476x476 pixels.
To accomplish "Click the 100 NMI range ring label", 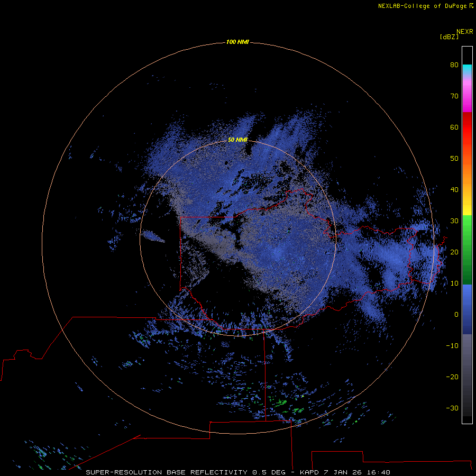I will click(237, 42).
